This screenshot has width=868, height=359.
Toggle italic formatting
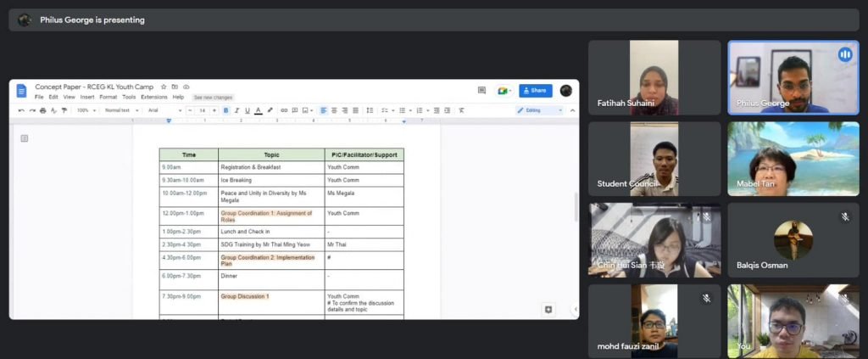236,110
